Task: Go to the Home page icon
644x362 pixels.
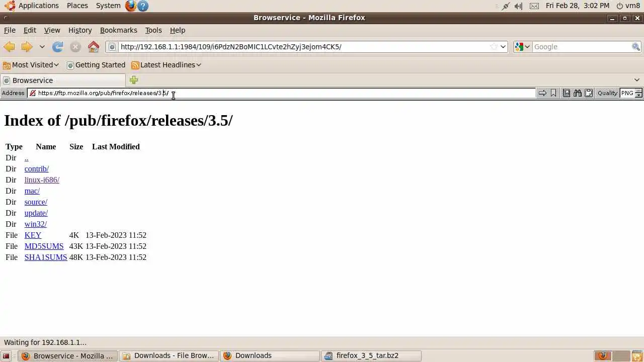Action: [94, 47]
